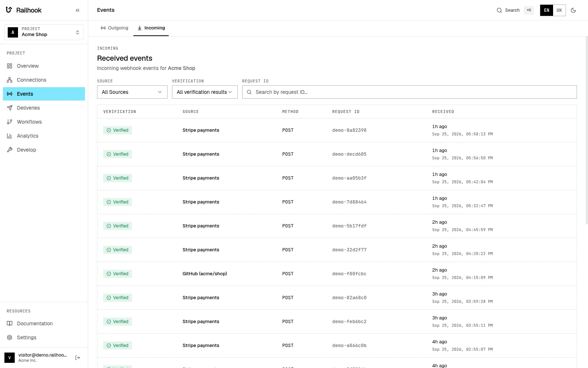Click request ID demo-a866c0b
Viewport: 588px width, 368px height.
[349, 346]
